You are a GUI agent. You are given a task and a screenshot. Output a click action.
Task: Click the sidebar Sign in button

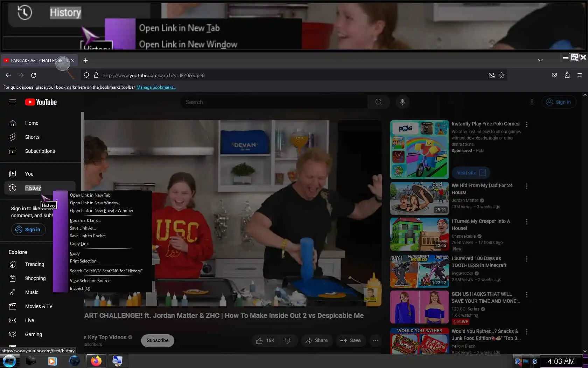point(28,230)
